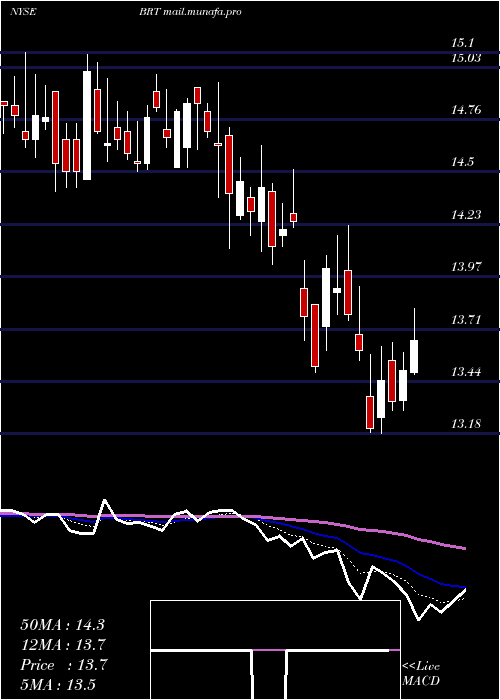Click the 14.23 price axis label

pos(466,215)
